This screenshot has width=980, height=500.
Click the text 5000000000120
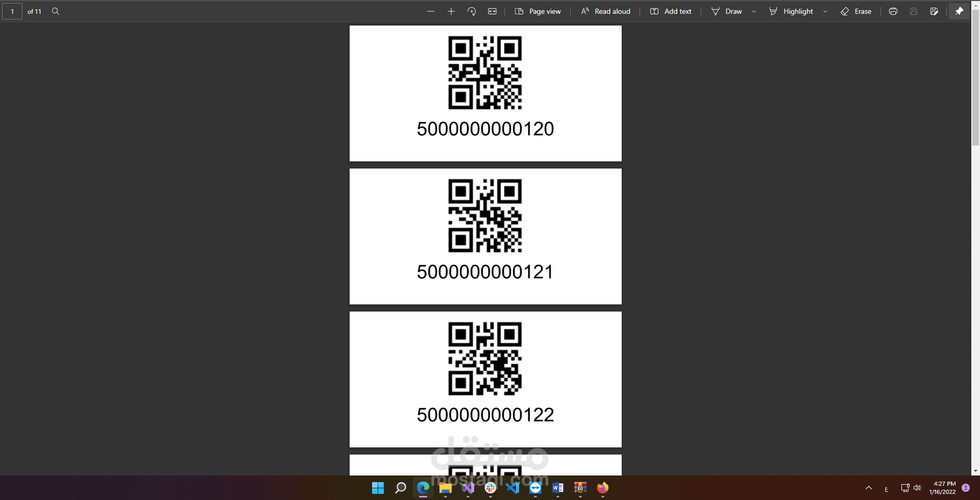coord(485,129)
